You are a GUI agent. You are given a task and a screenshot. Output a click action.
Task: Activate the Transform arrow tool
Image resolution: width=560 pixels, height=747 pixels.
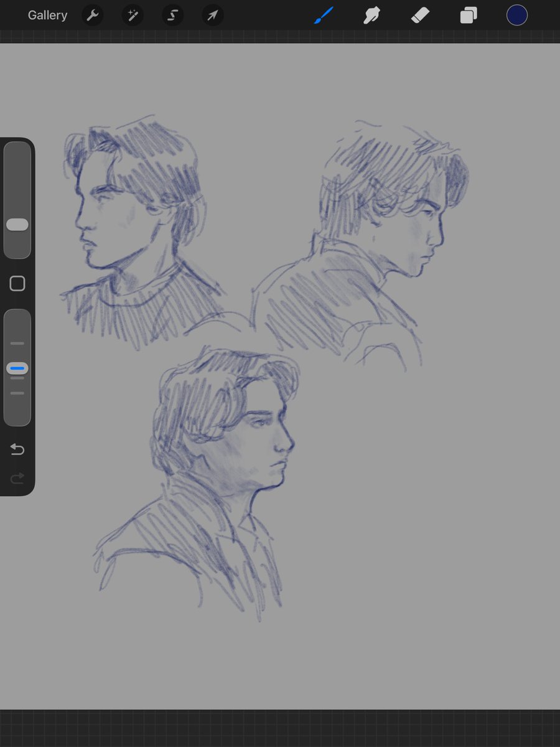pos(212,16)
